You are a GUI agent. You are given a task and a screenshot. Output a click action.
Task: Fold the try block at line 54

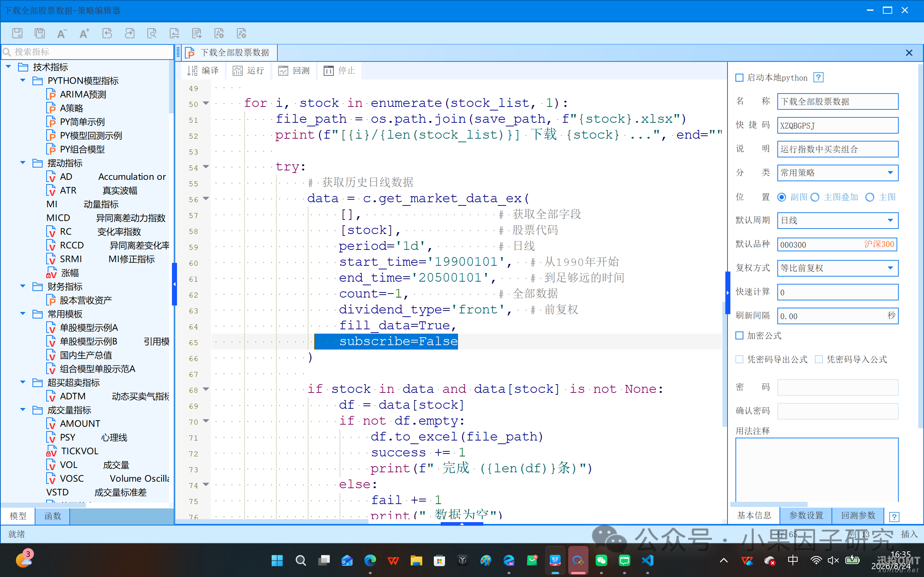(x=206, y=167)
